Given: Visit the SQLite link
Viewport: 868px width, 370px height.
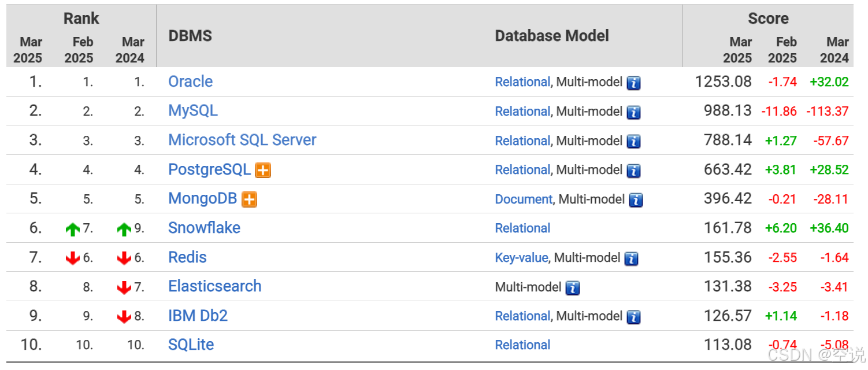Looking at the screenshot, I should click(x=191, y=345).
